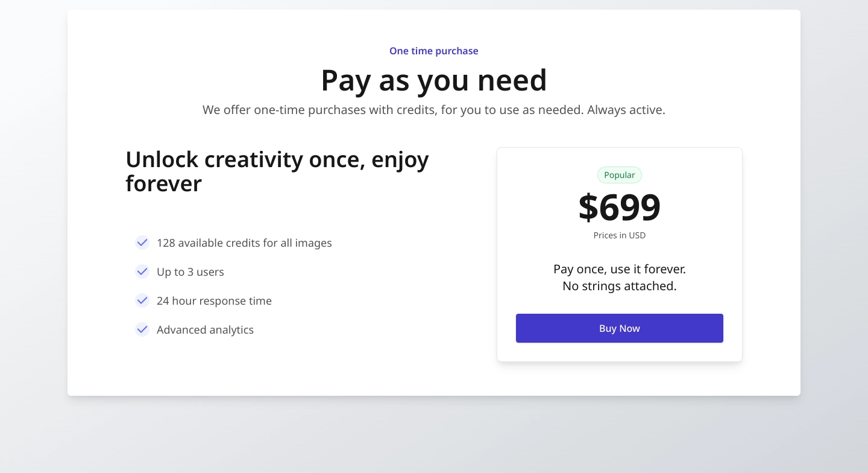Viewport: 868px width, 473px height.
Task: Click the word forever in left heading
Action: click(163, 183)
